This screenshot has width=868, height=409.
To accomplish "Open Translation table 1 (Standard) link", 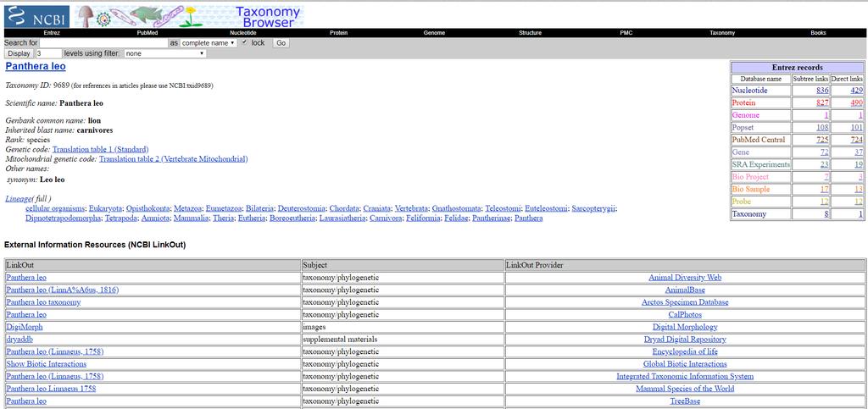I will (100, 149).
